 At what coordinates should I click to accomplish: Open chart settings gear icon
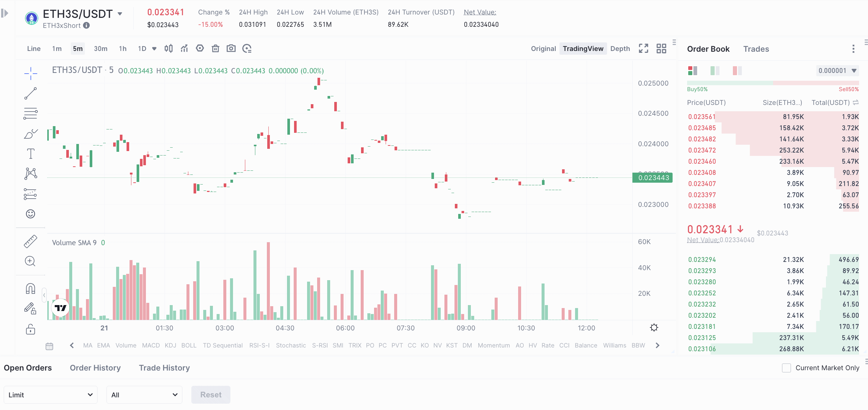point(654,327)
